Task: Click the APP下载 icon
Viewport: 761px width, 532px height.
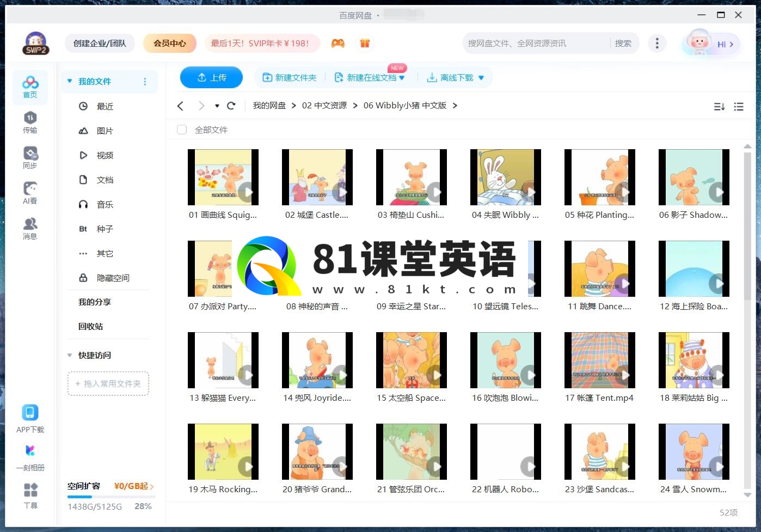Action: tap(30, 419)
